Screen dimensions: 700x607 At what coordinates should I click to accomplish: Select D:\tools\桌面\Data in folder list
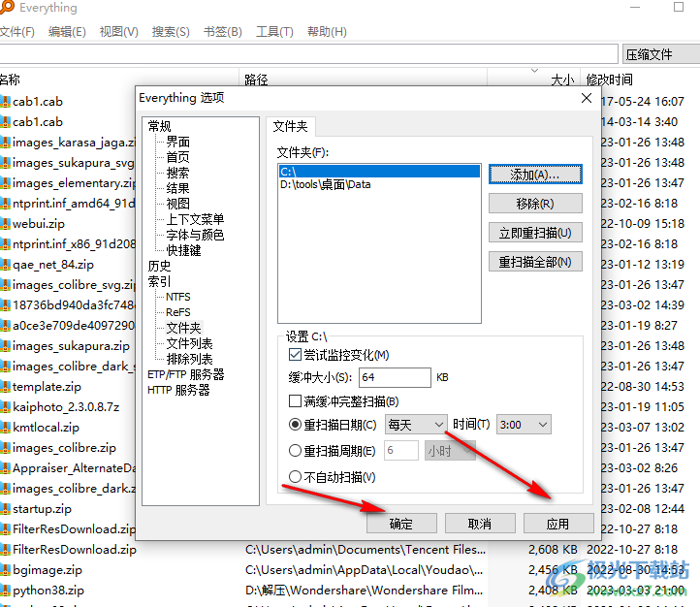(x=326, y=184)
